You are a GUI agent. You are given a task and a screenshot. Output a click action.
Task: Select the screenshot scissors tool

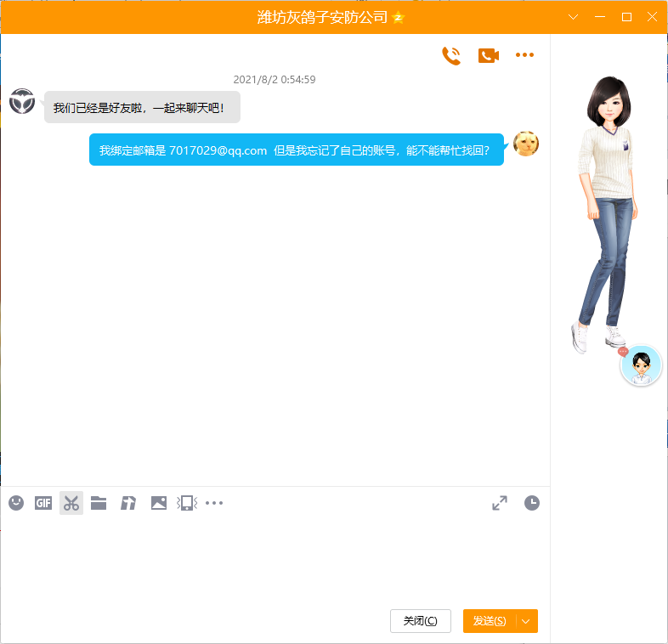[x=71, y=503]
